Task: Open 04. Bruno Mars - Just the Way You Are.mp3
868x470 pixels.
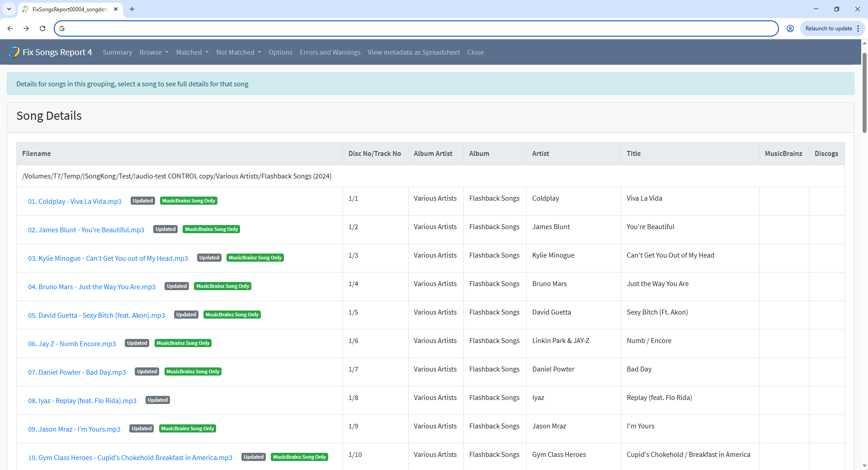Action: 92,287
